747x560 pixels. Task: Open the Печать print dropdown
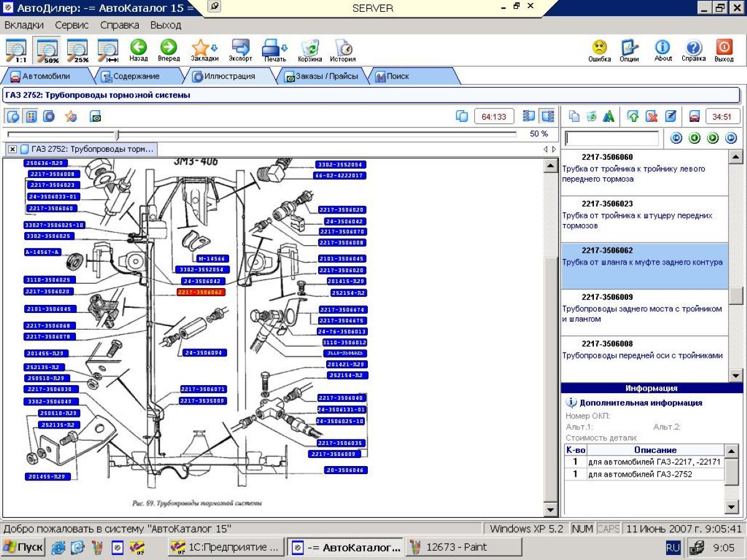tap(275, 50)
